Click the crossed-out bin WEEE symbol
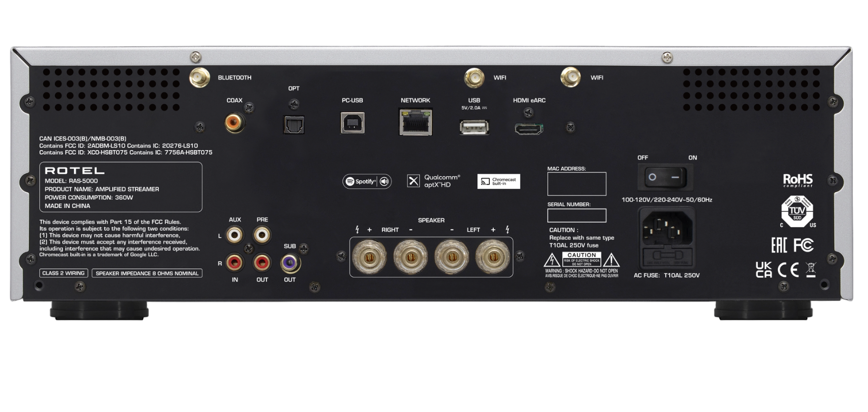The image size is (868, 412). [811, 270]
